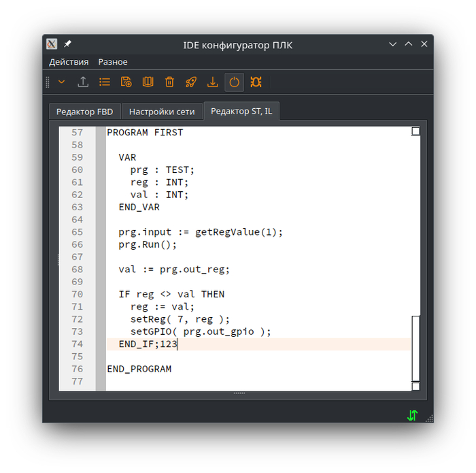Click the upload arrow toolbar icon
The image size is (476, 473).
click(83, 82)
